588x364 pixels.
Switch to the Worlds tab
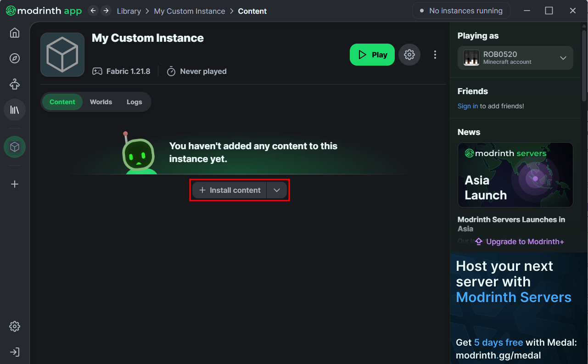tap(101, 102)
